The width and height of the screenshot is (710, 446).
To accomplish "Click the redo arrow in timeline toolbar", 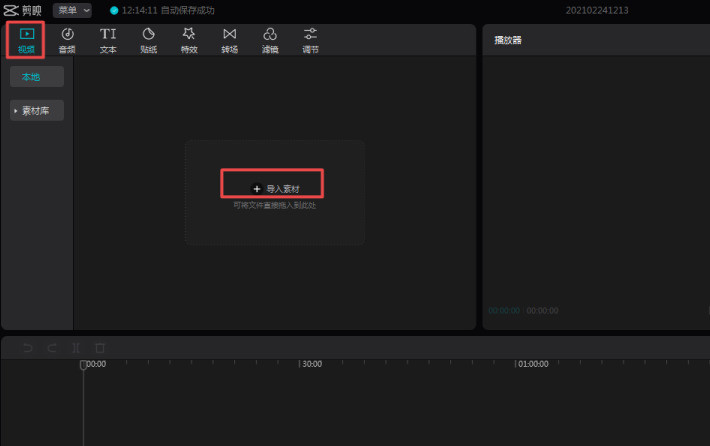I will [52, 348].
